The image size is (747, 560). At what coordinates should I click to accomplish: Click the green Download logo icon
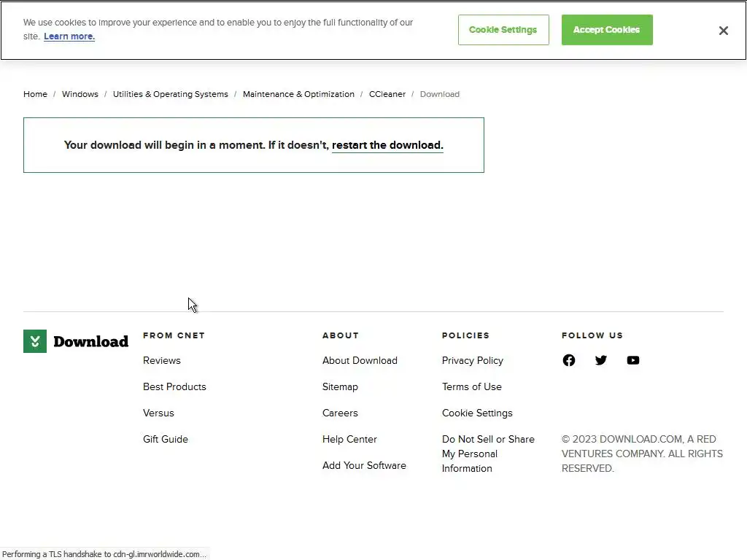click(35, 341)
